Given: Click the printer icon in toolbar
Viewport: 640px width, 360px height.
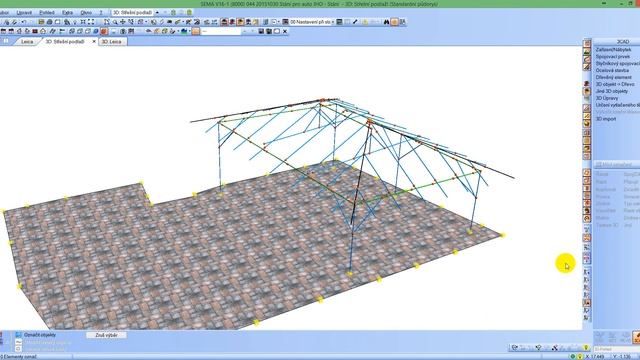Looking at the screenshot, I should [x=49, y=22].
